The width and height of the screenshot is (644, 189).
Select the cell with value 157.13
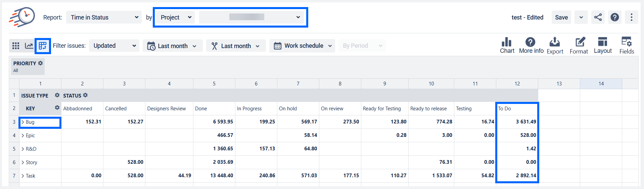[x=256, y=149]
